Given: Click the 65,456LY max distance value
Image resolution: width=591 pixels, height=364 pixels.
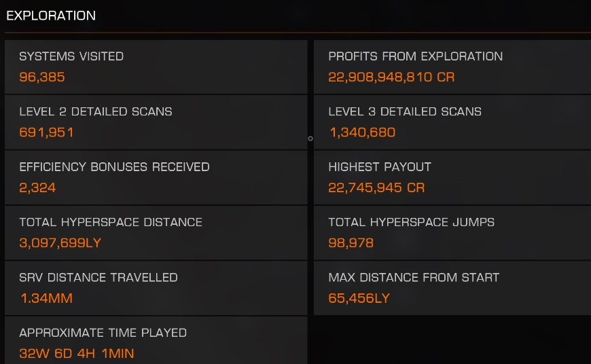Looking at the screenshot, I should coord(359,298).
